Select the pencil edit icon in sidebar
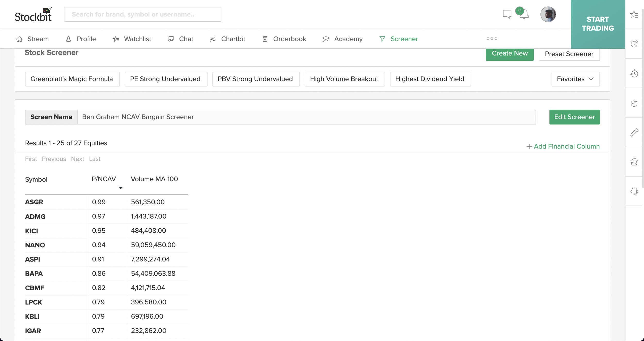The width and height of the screenshot is (644, 341). 634,132
